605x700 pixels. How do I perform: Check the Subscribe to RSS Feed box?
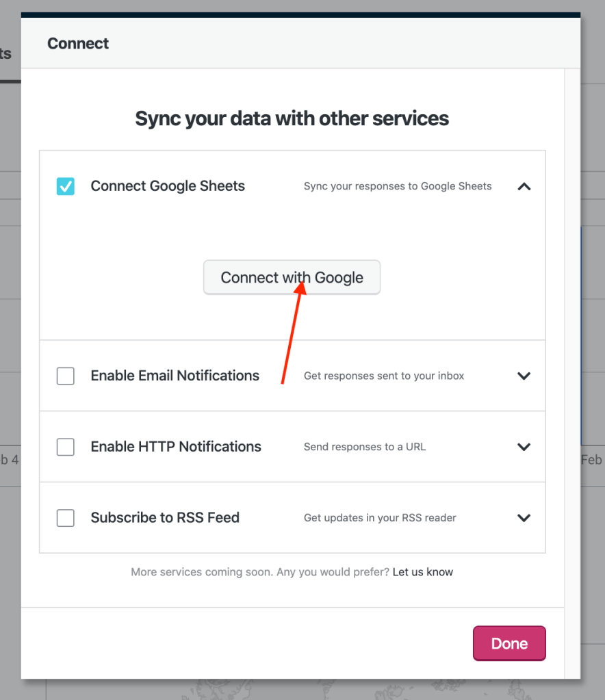pos(66,518)
